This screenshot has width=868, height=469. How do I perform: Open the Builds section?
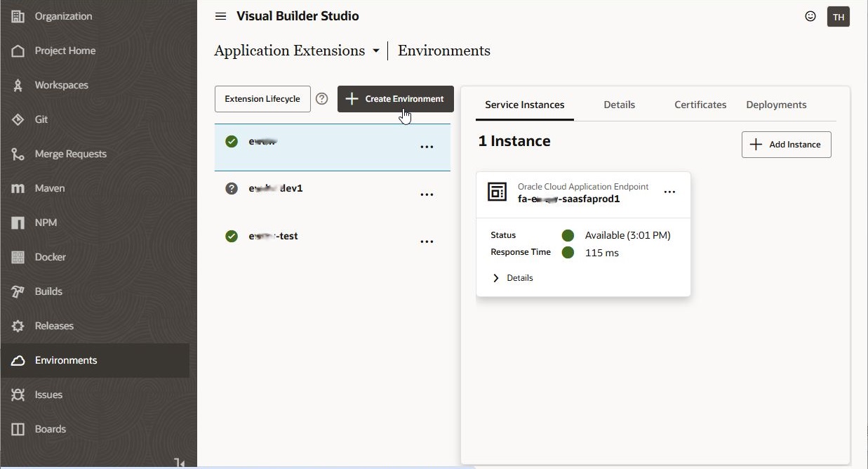coord(48,291)
